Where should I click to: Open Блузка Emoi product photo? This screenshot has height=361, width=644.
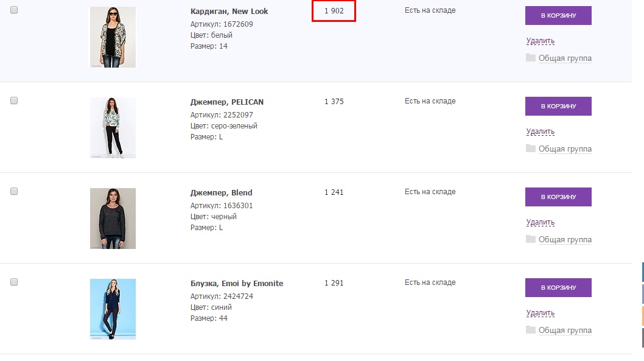pyautogui.click(x=113, y=309)
